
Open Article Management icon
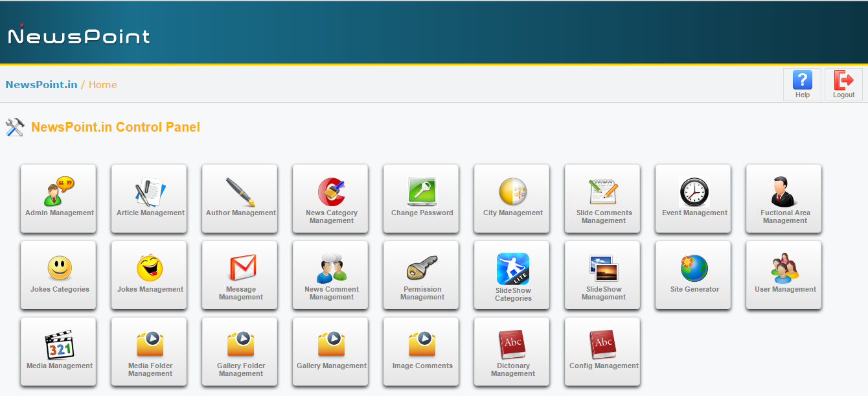(150, 192)
